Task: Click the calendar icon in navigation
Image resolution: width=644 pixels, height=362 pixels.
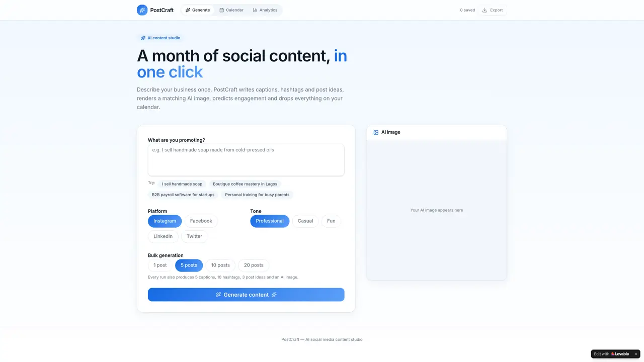Action: click(221, 10)
